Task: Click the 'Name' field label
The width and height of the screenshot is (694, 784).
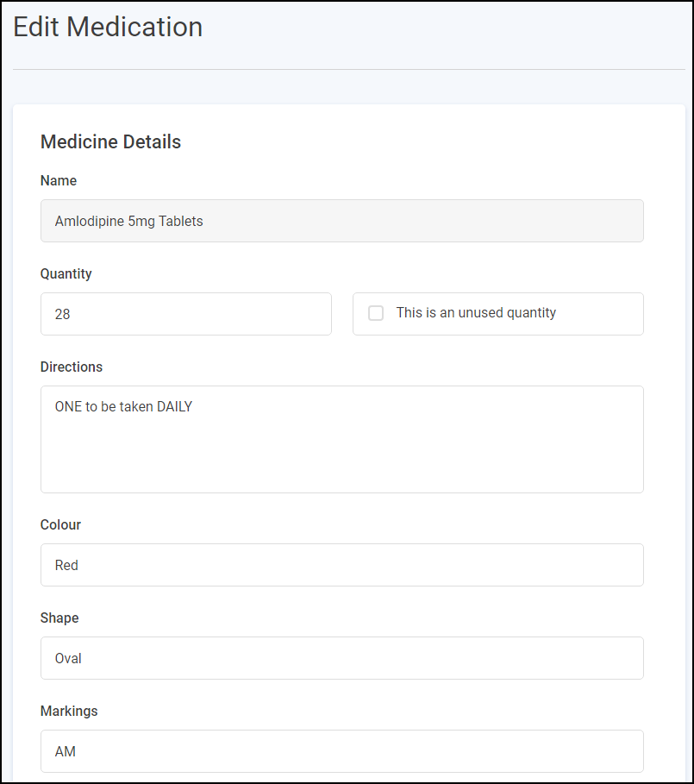Action: pyautogui.click(x=59, y=181)
